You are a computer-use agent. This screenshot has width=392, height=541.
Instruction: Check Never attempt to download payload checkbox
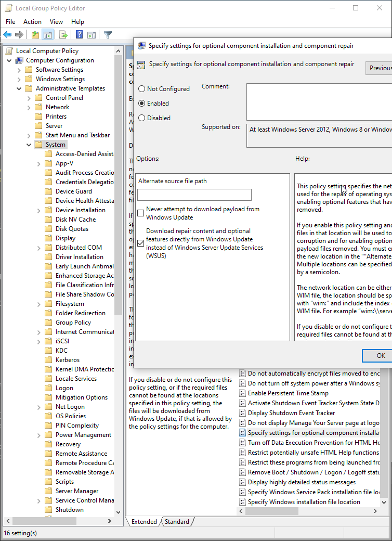[141, 213]
